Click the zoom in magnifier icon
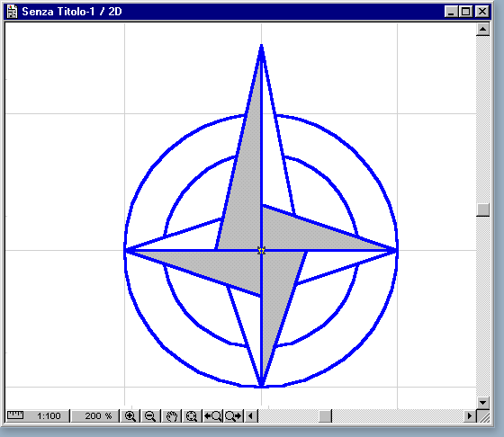The image size is (504, 437). click(130, 416)
